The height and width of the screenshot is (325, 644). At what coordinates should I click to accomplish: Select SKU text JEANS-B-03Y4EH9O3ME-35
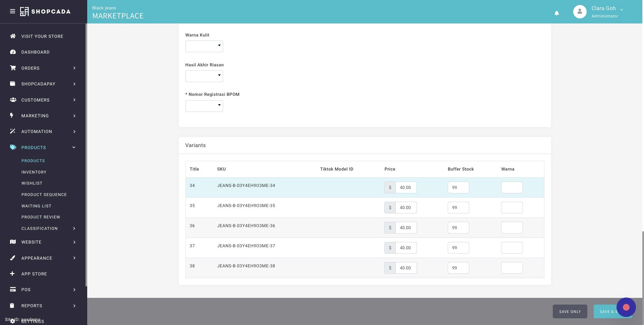[246, 206]
